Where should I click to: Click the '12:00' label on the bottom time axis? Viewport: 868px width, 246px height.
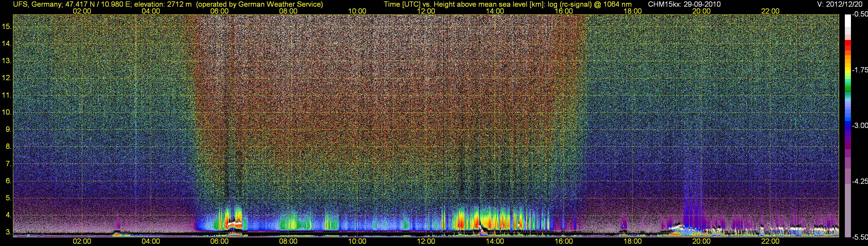426,241
